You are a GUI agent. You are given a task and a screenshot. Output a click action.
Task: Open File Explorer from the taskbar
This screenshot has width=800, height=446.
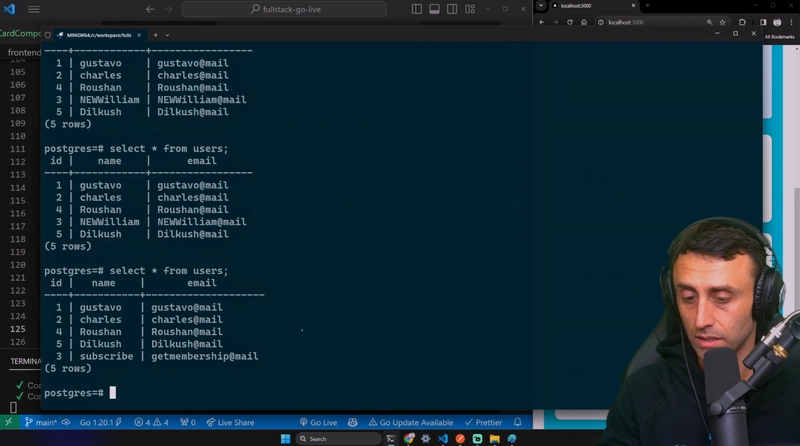(x=494, y=438)
